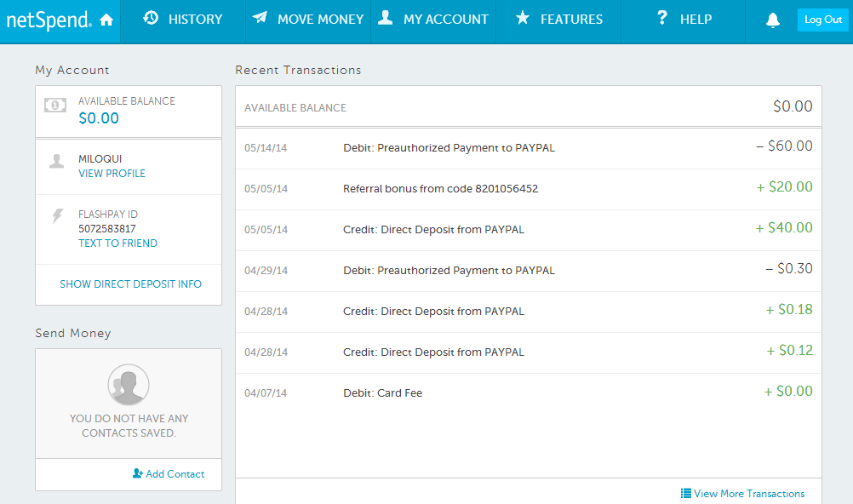The width and height of the screenshot is (853, 504).
Task: Click the Move Money paper plane icon
Action: (x=260, y=17)
